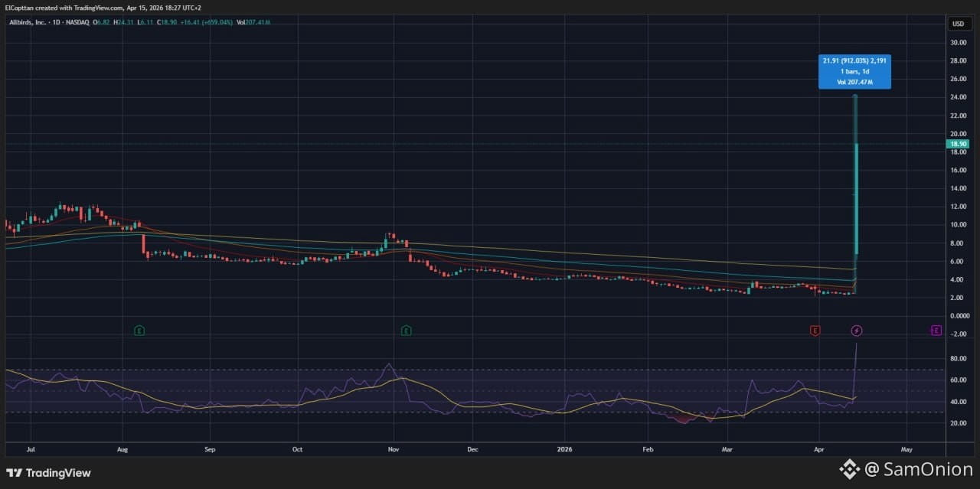Click 28.00 on the price scale

point(958,60)
